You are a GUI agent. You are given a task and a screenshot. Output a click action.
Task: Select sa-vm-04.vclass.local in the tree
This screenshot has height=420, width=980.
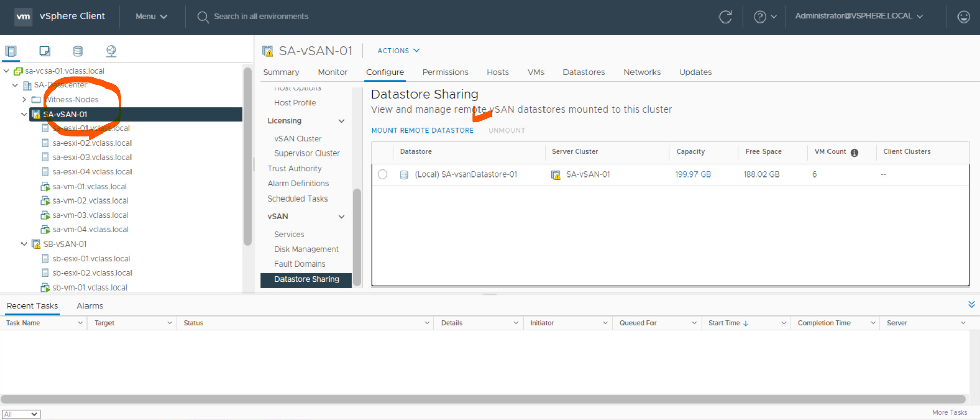90,229
